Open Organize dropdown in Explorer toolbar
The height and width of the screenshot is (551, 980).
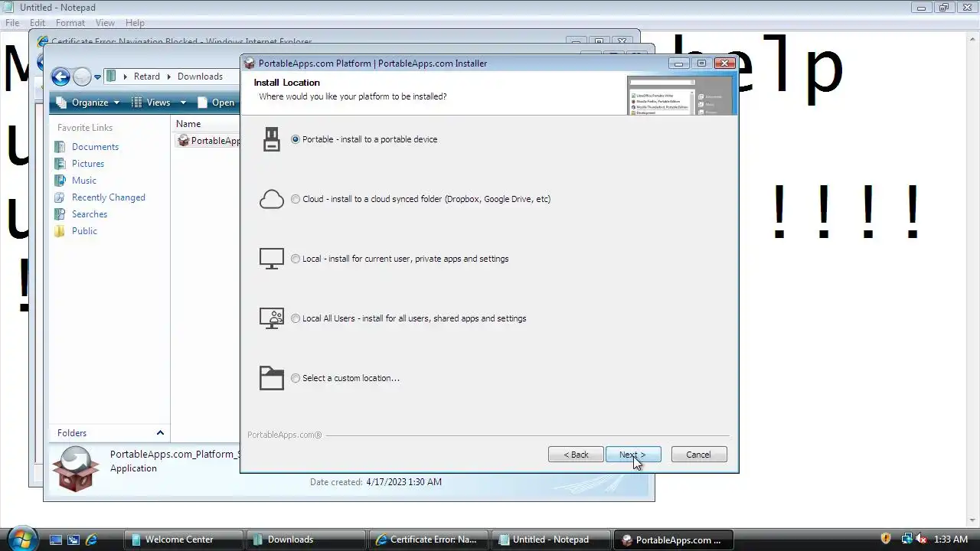[88, 103]
